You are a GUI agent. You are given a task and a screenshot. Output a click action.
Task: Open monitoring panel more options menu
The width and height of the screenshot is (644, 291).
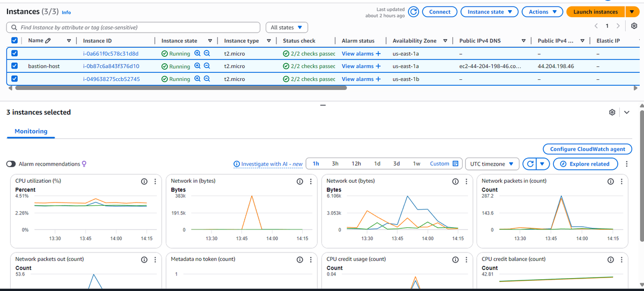(x=627, y=164)
